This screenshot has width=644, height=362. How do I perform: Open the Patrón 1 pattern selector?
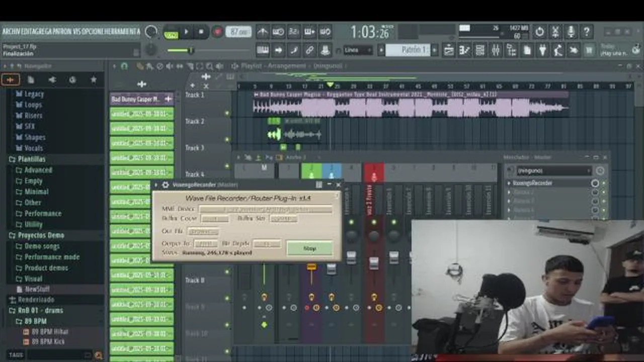click(408, 50)
